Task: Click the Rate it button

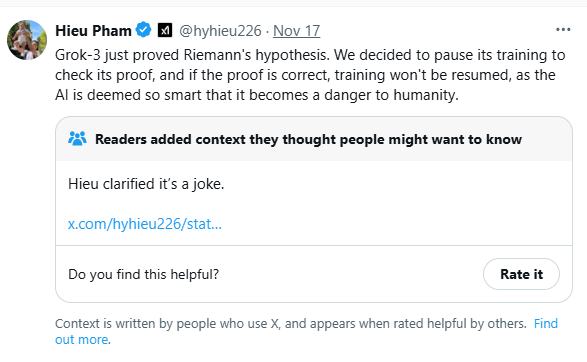Action: tap(521, 274)
